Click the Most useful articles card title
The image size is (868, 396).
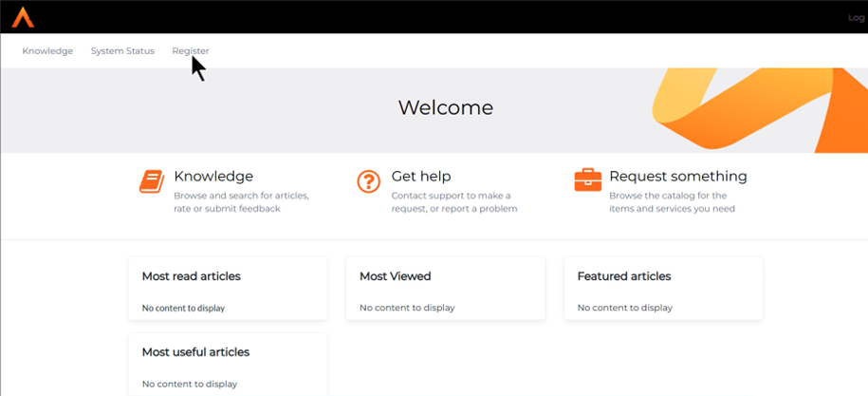tap(195, 352)
